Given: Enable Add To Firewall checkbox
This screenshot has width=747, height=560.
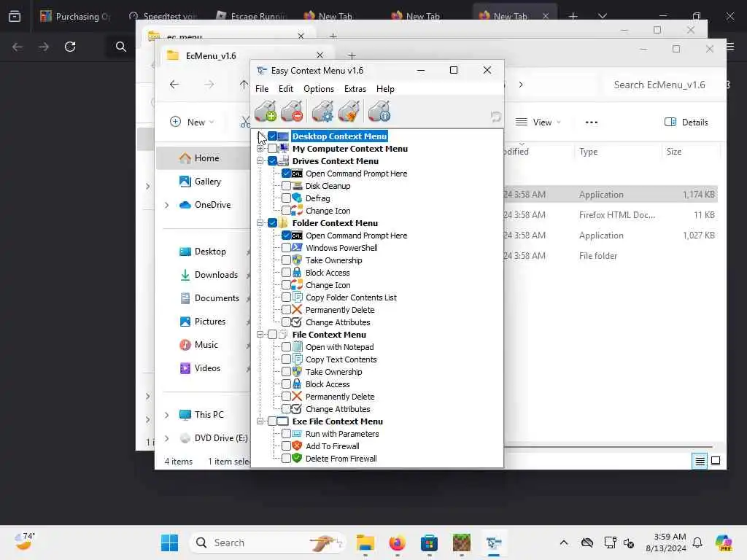Looking at the screenshot, I should coord(286,446).
